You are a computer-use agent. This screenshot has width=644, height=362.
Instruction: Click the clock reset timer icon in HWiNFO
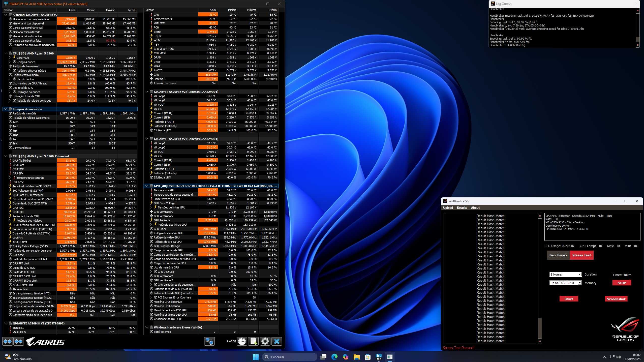242,341
